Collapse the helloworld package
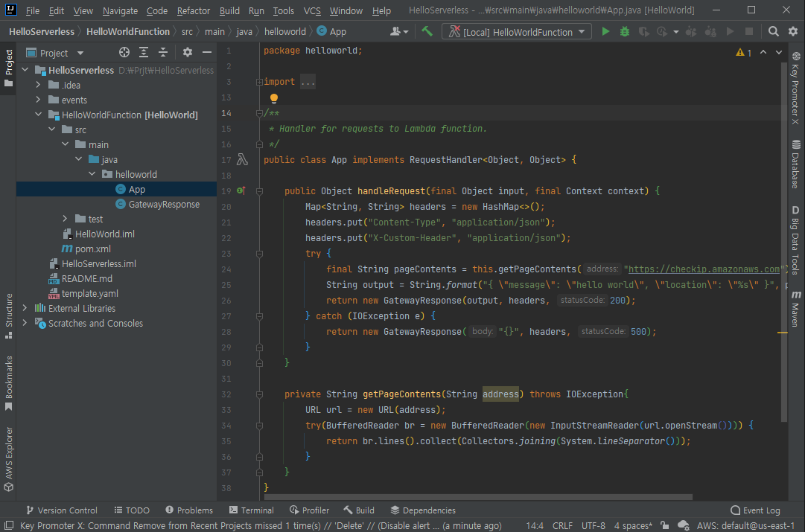The image size is (805, 532). 92,174
